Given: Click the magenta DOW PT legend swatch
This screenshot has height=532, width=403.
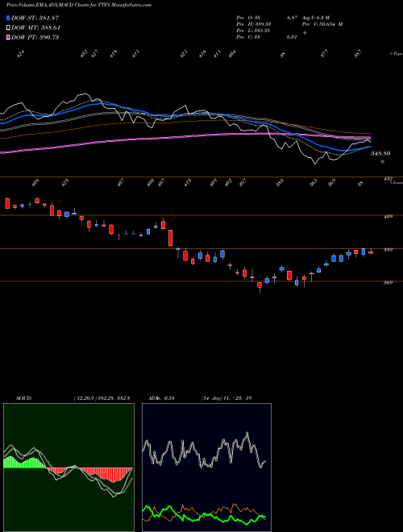Looking at the screenshot, I should tap(8, 37).
